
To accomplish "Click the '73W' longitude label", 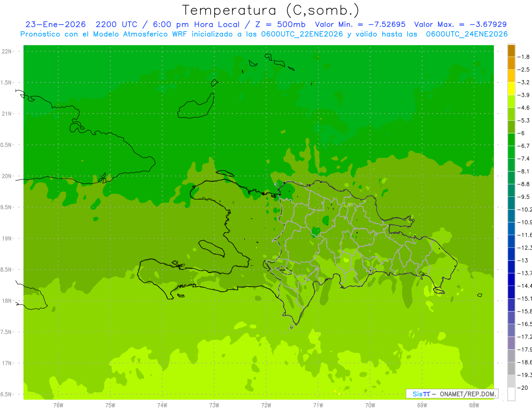I will point(214,405).
